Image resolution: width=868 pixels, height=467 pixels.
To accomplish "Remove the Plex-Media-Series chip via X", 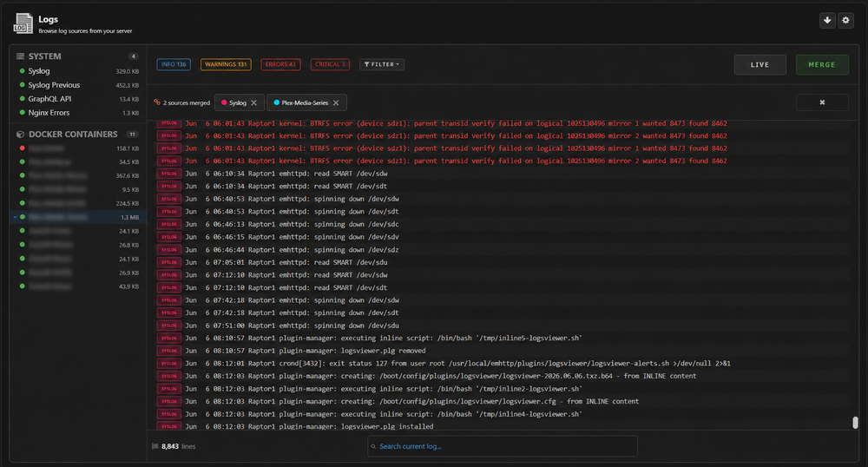I will 335,103.
